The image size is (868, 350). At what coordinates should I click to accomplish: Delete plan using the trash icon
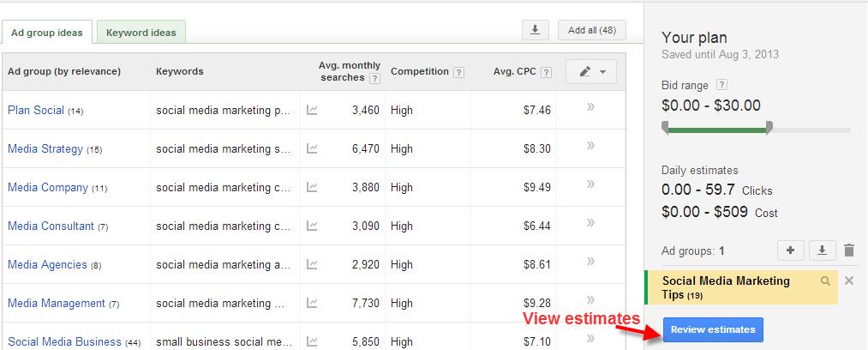(849, 250)
